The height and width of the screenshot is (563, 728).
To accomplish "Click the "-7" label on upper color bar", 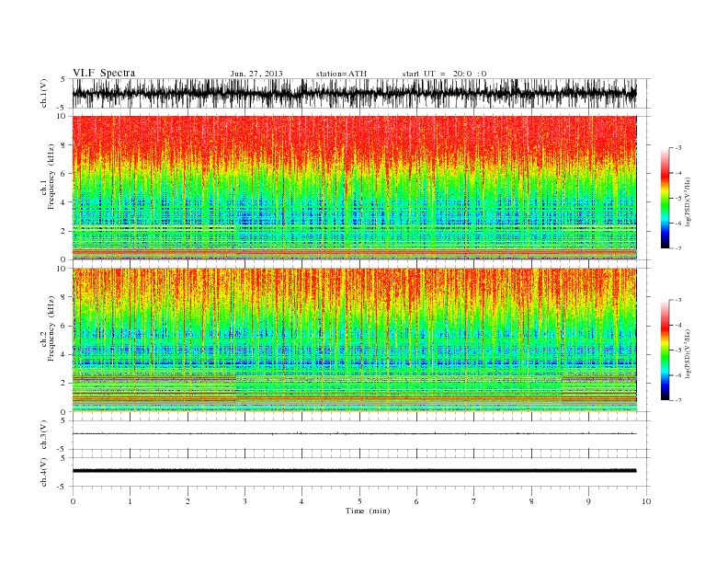I will 678,248.
